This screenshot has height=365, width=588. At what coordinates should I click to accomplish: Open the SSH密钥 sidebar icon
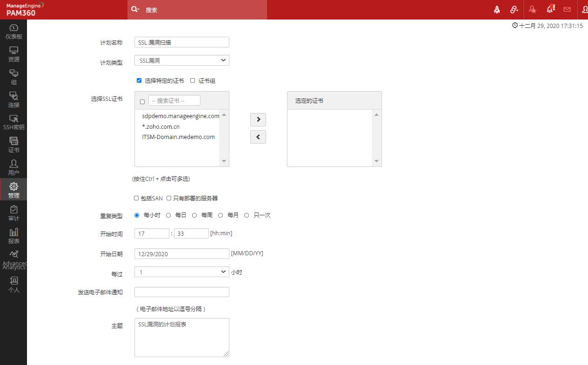click(13, 122)
